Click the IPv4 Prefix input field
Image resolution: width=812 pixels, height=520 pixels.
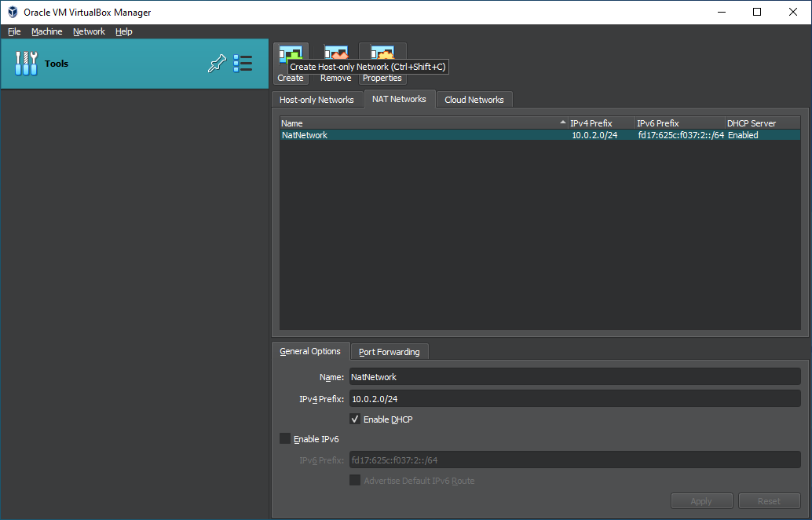(575, 398)
